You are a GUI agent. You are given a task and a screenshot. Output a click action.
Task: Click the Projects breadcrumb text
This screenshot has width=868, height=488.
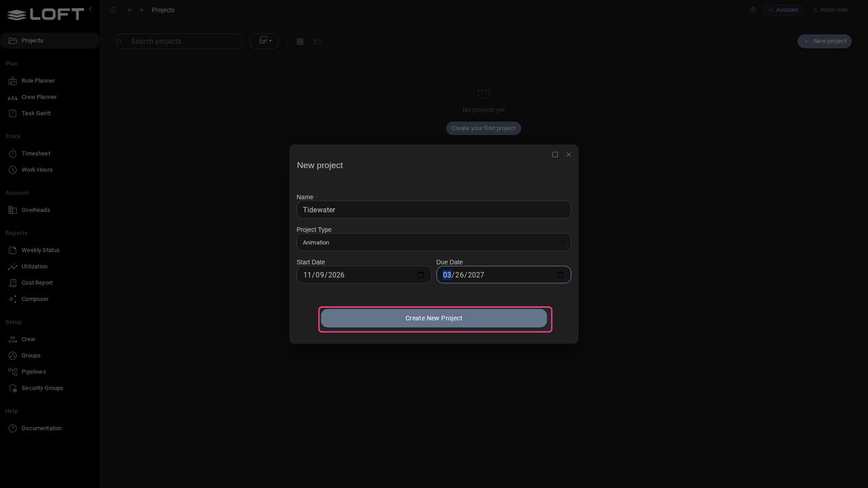[x=163, y=10]
